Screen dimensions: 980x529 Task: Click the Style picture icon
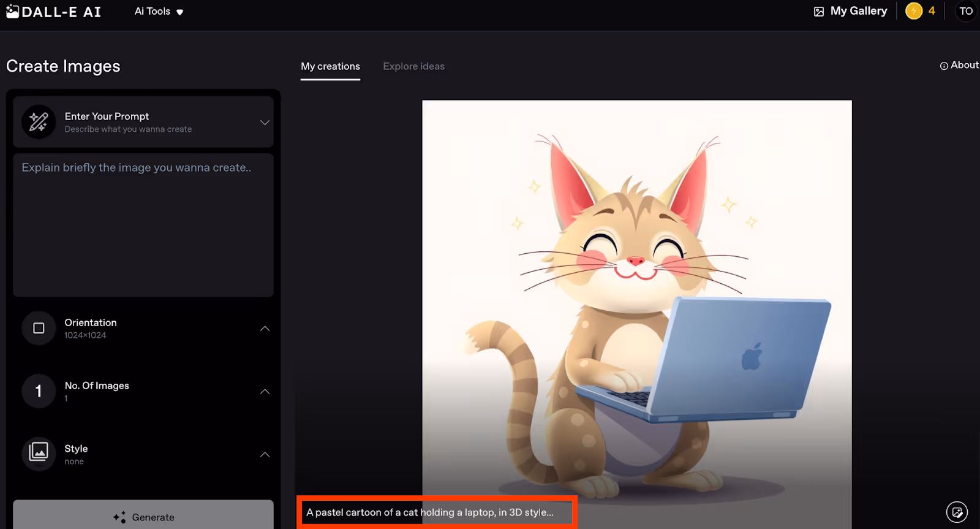39,453
